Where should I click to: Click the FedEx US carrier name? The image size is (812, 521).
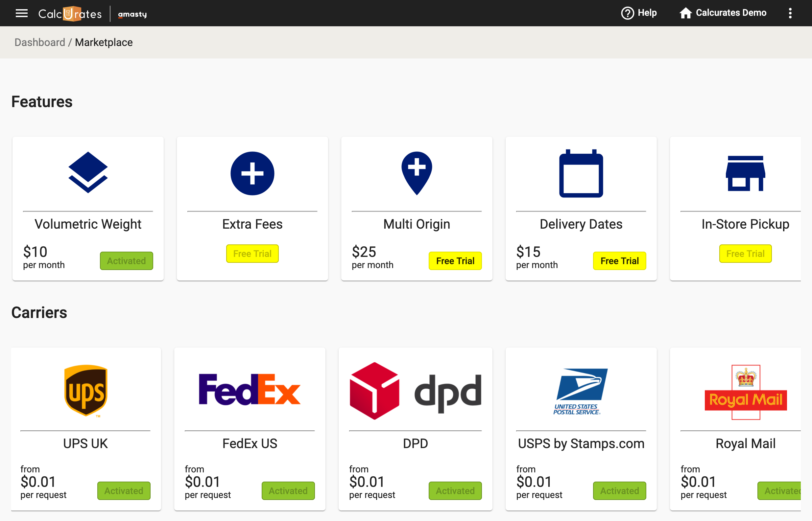250,443
